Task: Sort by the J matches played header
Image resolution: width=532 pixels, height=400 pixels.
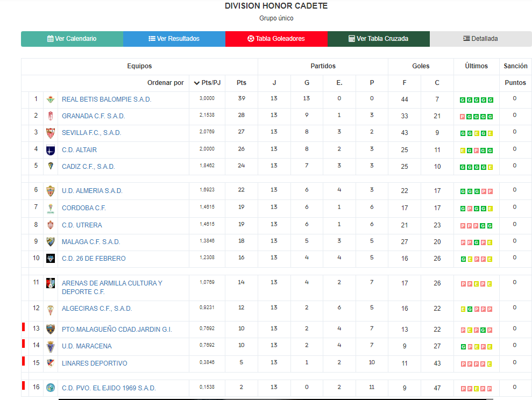Action: pos(274,83)
